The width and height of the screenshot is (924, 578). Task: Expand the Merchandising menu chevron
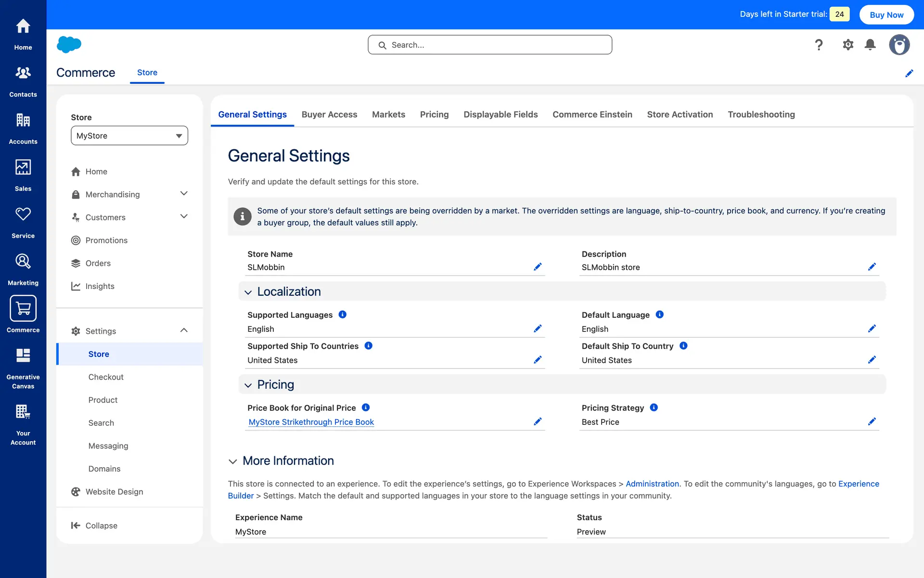tap(184, 194)
